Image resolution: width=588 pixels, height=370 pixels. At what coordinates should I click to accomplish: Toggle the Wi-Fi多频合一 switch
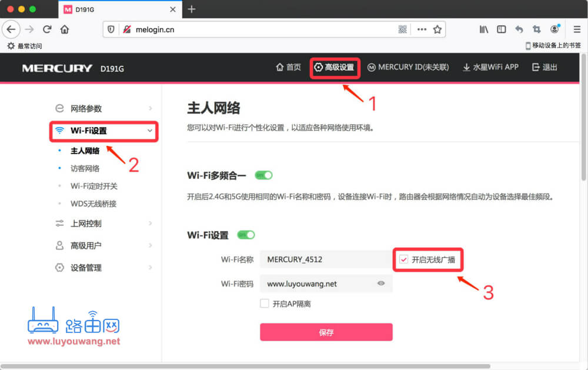pyautogui.click(x=263, y=175)
